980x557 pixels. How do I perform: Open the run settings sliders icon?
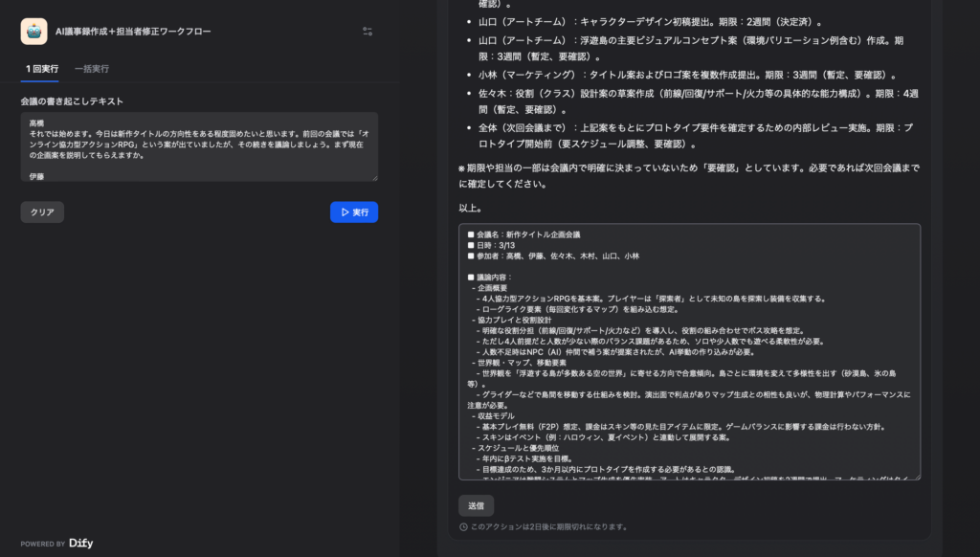367,31
